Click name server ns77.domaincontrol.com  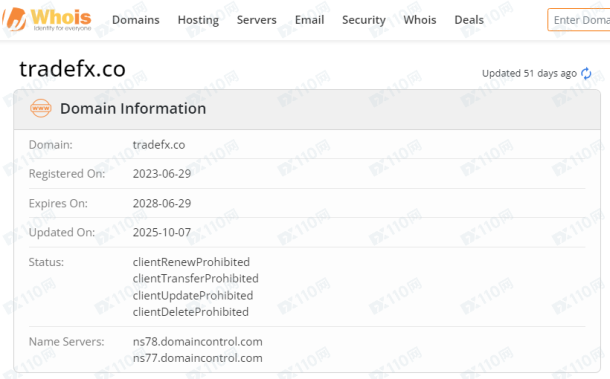pyautogui.click(x=198, y=358)
